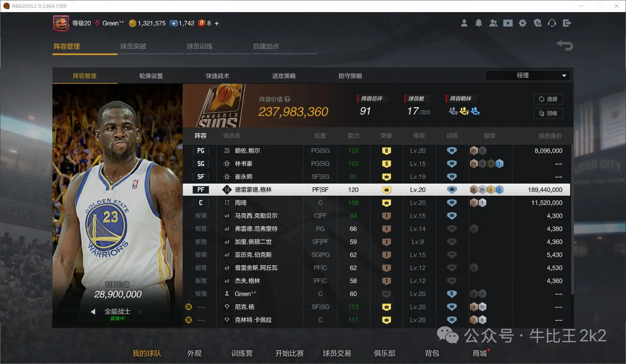Contact customer support via headset icon
The width and height of the screenshot is (626, 364).
[x=552, y=23]
